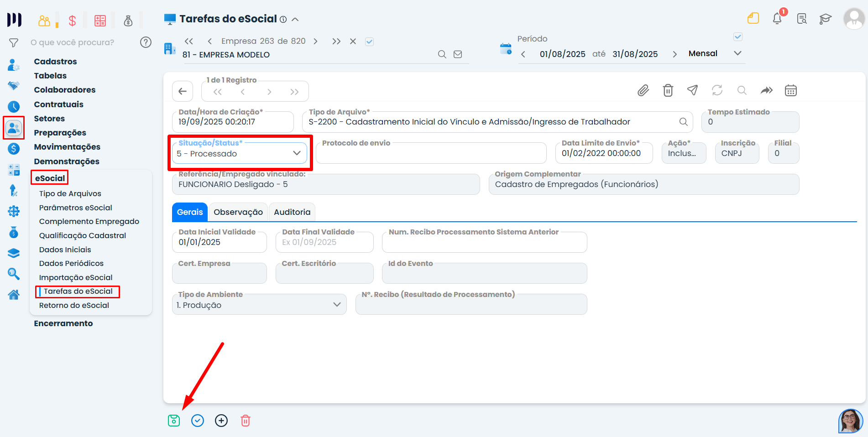Clear company selection with X
Screen dimensions: 868x437
coord(353,42)
